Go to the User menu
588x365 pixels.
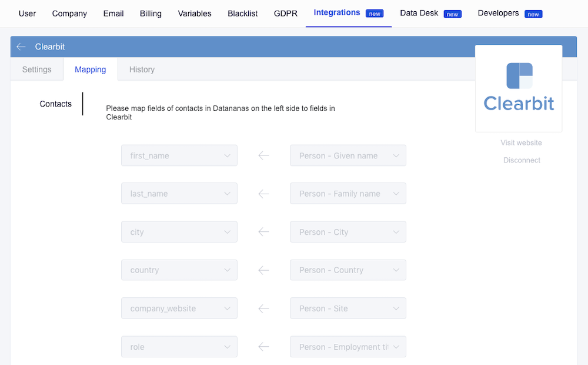point(28,14)
